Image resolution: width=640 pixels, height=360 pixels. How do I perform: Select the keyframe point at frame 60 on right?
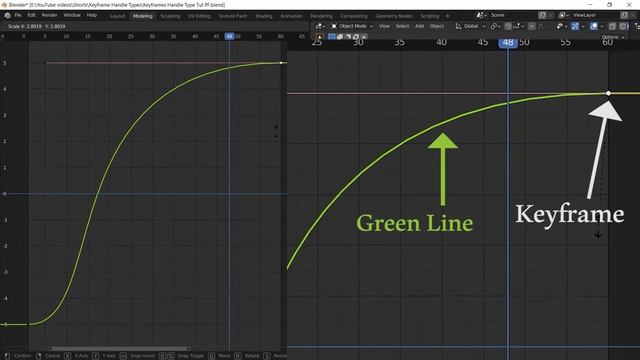608,93
